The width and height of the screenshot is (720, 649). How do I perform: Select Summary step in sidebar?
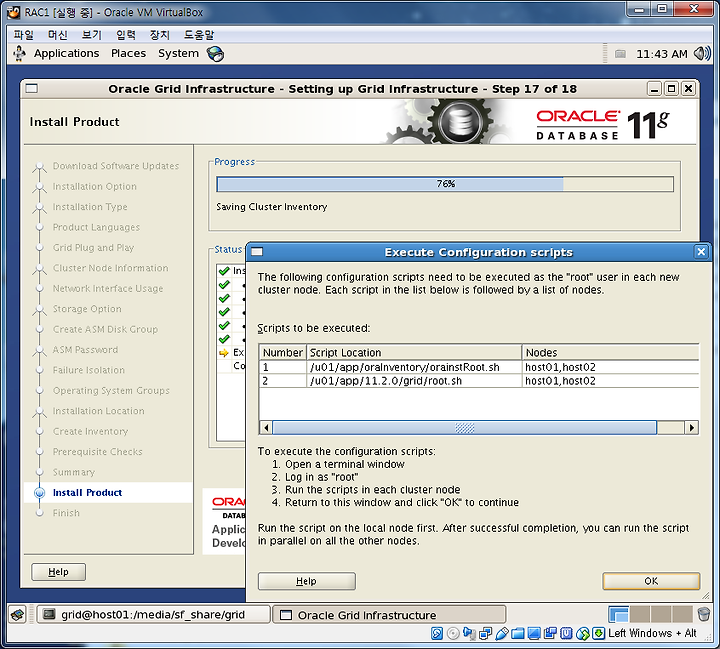73,472
